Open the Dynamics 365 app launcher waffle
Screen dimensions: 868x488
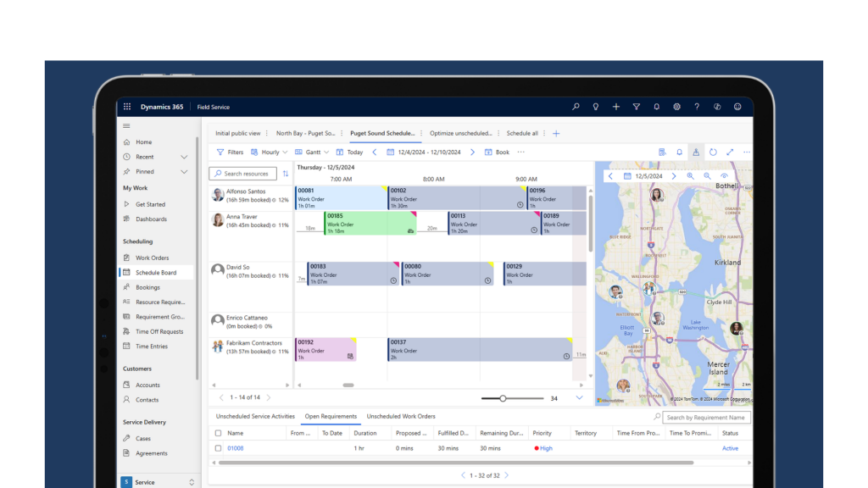click(x=127, y=107)
